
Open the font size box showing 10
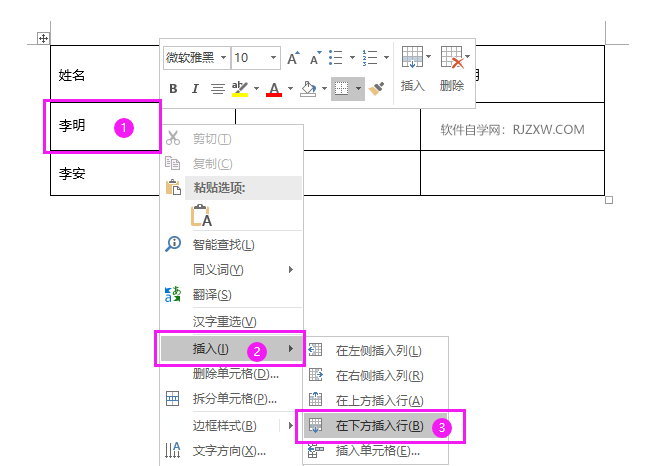pyautogui.click(x=256, y=58)
